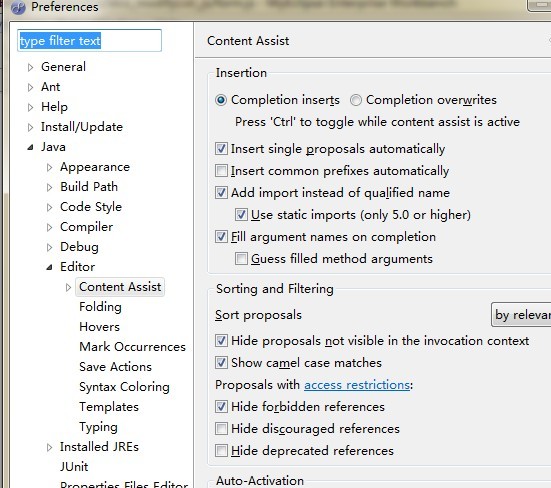The width and height of the screenshot is (551, 488).
Task: Select the Completion overwrites radio button
Action: 356,100
